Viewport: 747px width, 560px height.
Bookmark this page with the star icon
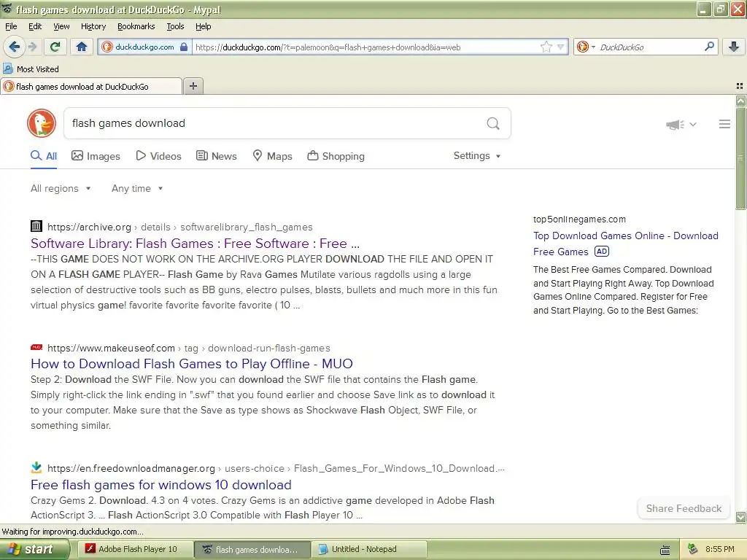(x=546, y=47)
